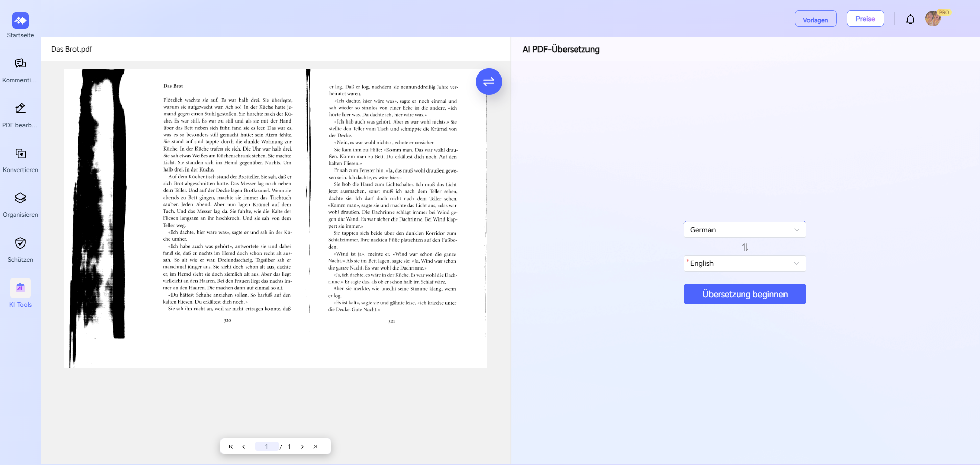Open the user profile avatar
Screen dimensions: 980x465
pos(933,18)
